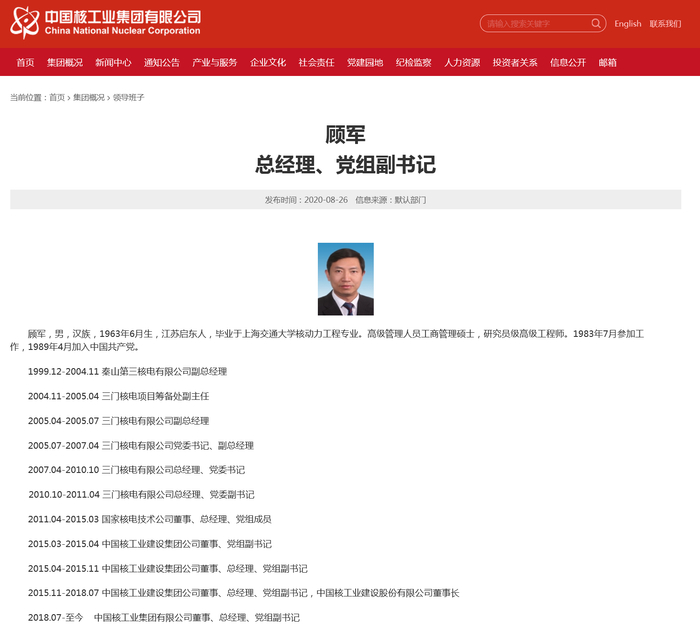Click the 2011.04-2015.03 国家核电技术公司 entry
This screenshot has width=700, height=637.
coord(150,519)
